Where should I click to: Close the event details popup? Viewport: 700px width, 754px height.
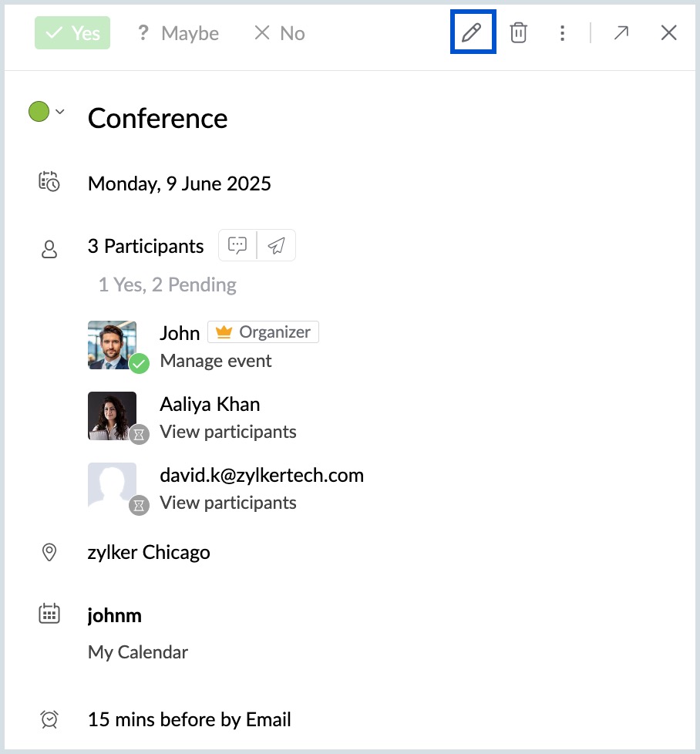pos(668,32)
